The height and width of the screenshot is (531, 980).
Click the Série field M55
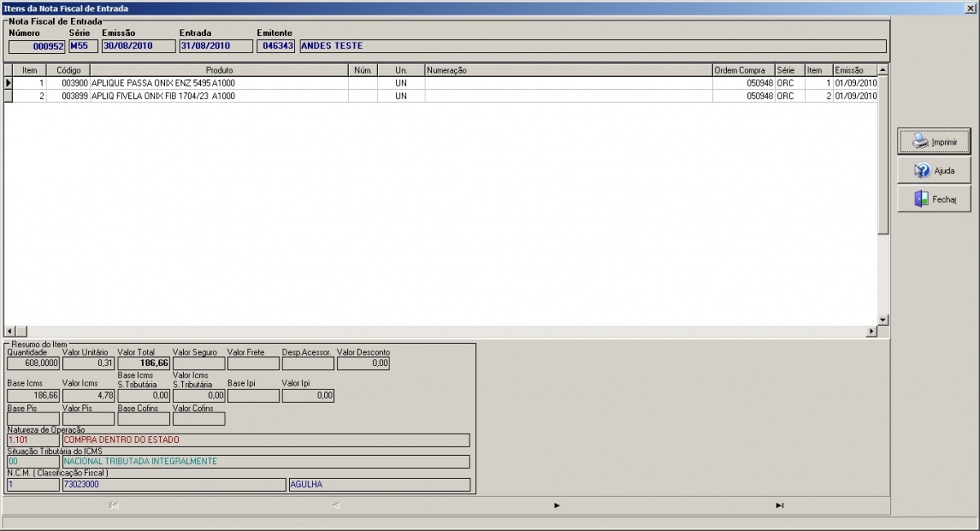coord(83,47)
